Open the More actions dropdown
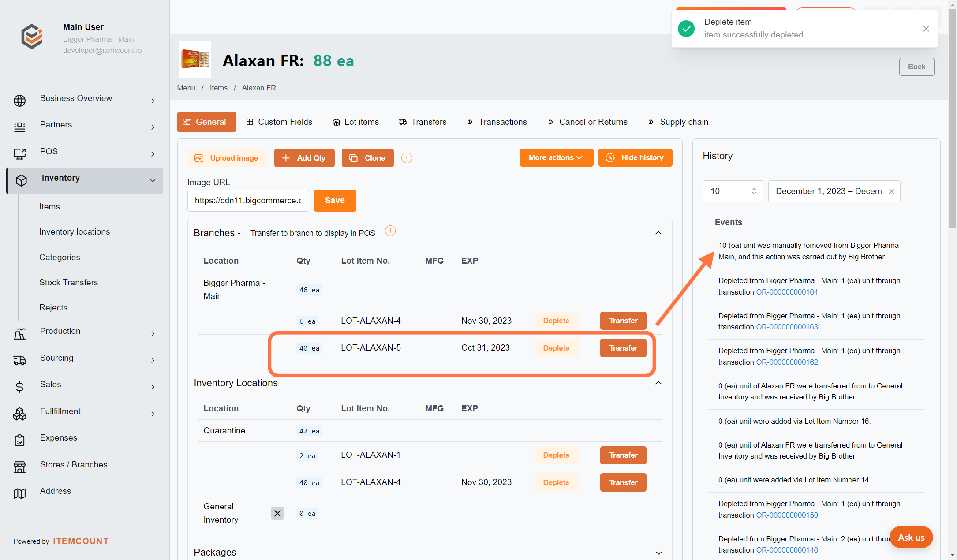The height and width of the screenshot is (560, 957). click(x=556, y=157)
